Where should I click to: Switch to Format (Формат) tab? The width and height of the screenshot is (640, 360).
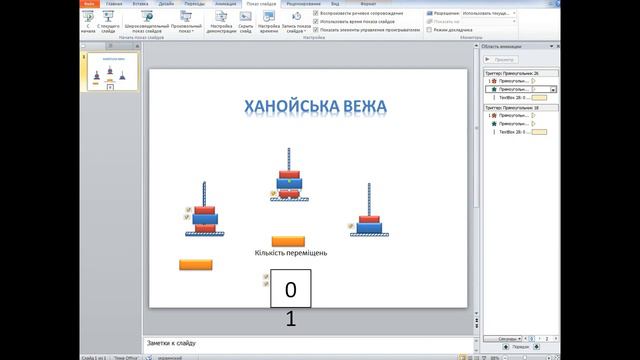click(x=368, y=4)
